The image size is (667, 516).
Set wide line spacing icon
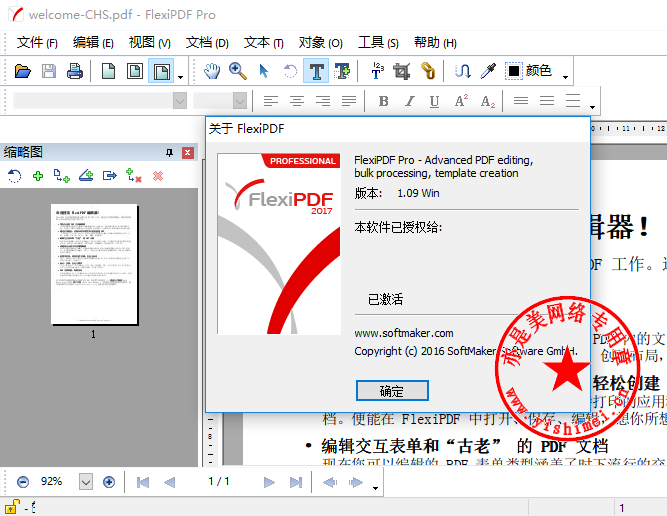point(573,101)
